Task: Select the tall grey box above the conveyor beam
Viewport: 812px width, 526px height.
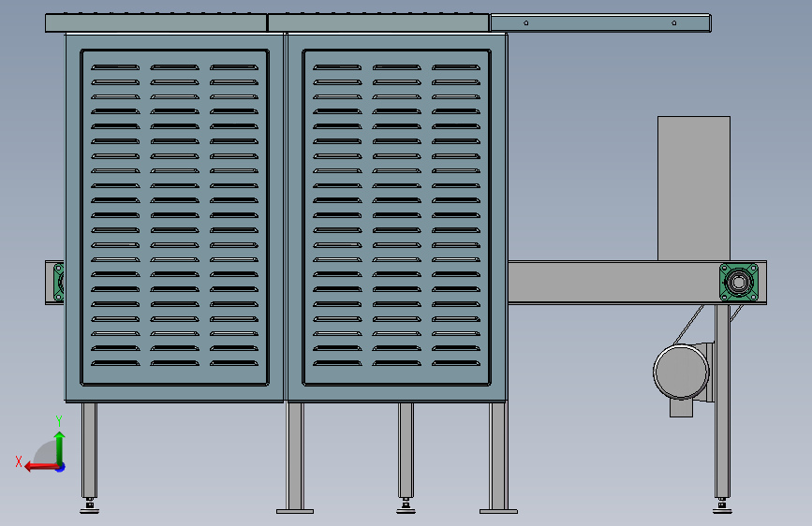Action: click(694, 188)
